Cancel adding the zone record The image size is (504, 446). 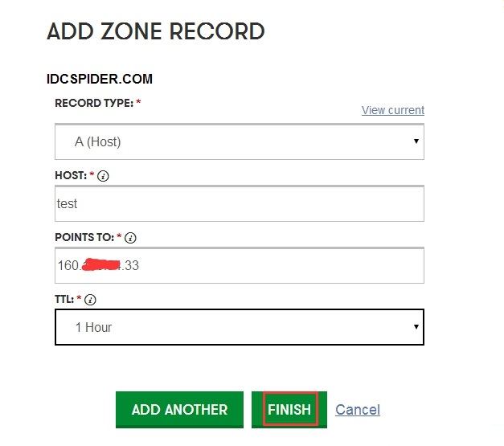(358, 410)
